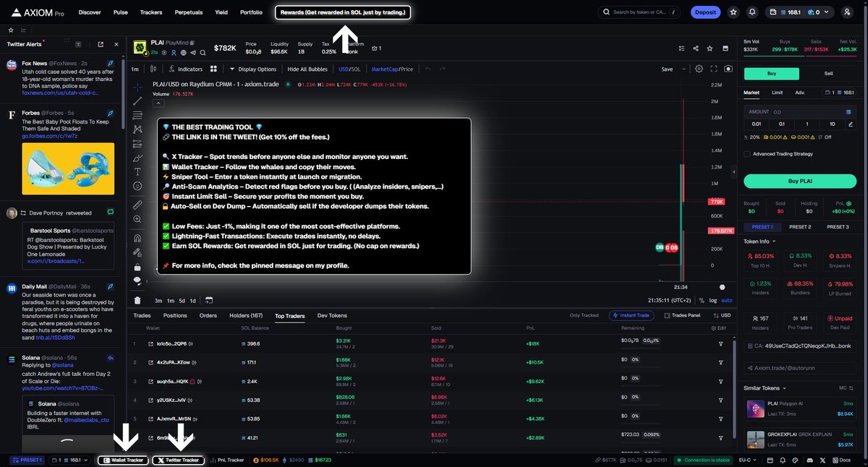The height and width of the screenshot is (467, 868).
Task: Filter the iofc5o...2QP6 wallet row
Action: tap(720, 343)
